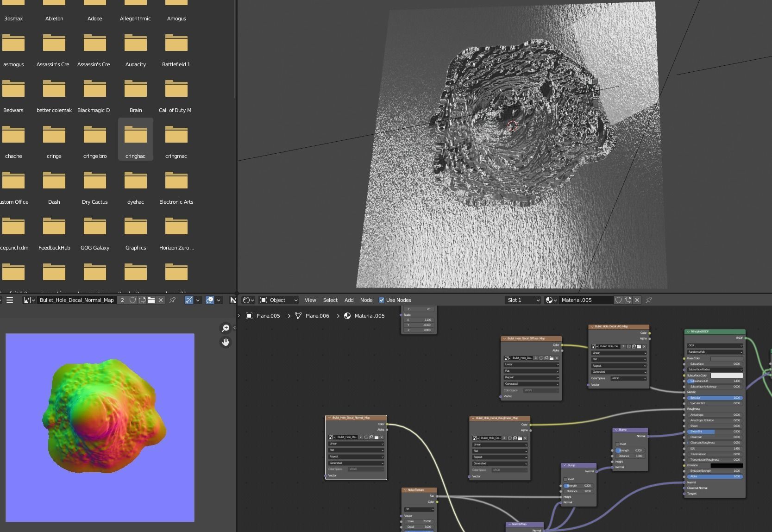Duplicate Material.005 with new material icon
The image size is (772, 532).
[628, 300]
